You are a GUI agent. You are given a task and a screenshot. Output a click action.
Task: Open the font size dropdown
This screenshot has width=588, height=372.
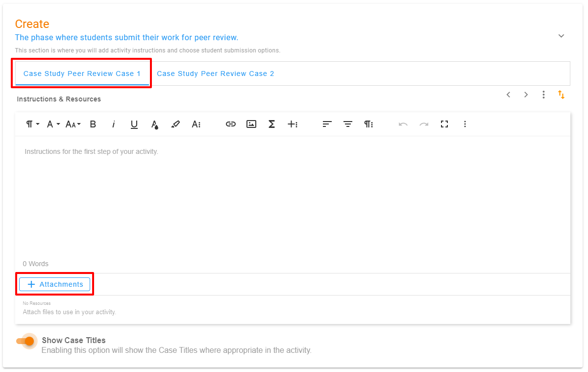(73, 124)
